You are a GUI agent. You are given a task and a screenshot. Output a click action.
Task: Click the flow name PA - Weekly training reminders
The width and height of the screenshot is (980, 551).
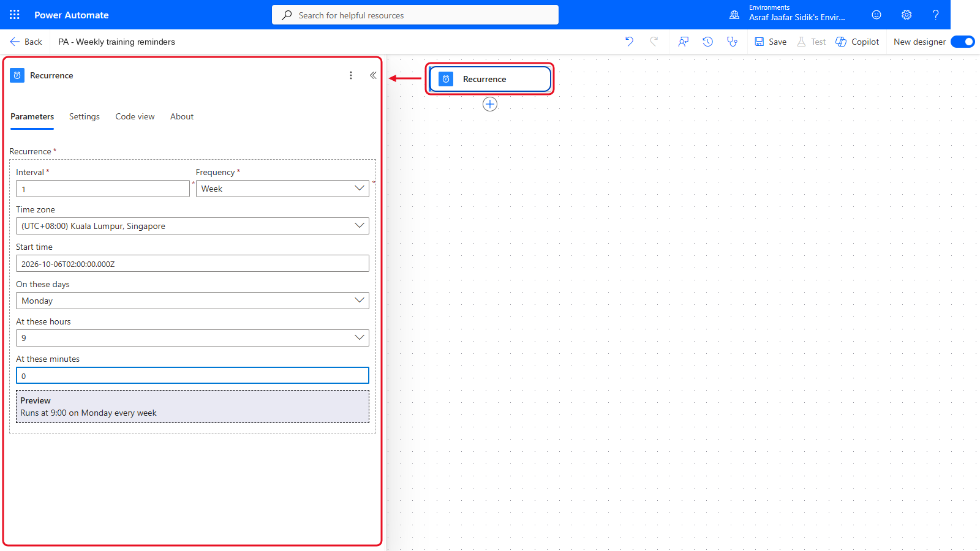(x=116, y=42)
